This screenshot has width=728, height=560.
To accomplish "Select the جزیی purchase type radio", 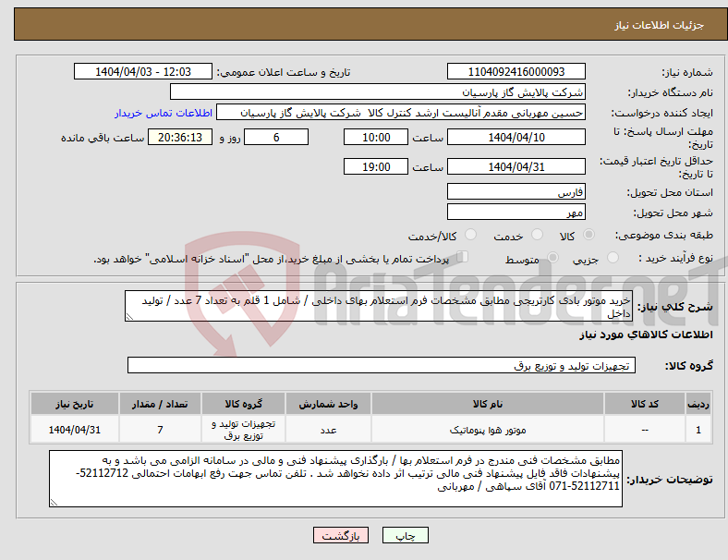I will [x=613, y=257].
